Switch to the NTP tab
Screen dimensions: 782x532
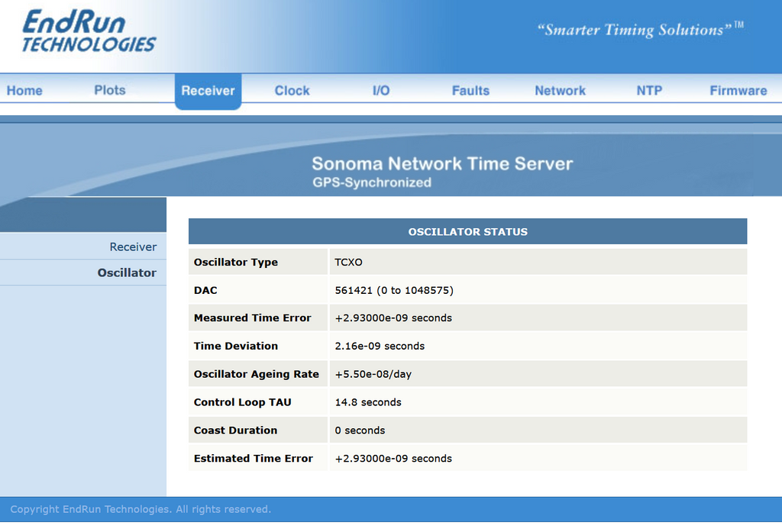(649, 91)
